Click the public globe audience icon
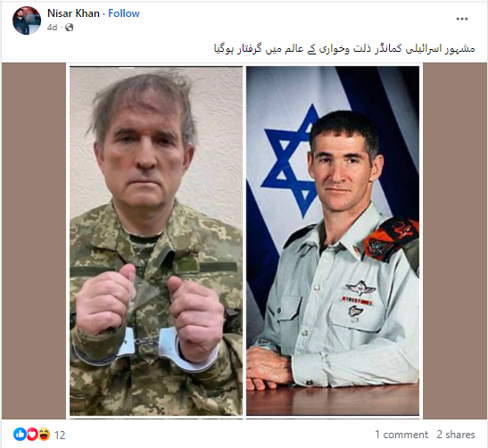The height and width of the screenshot is (448, 488). coord(69,28)
